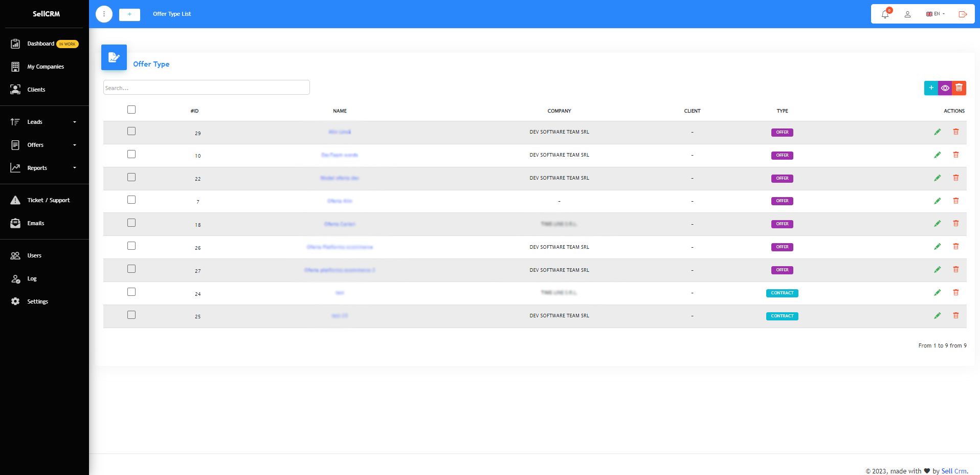Click the red trash icon for row 25
Screen dimensions: 980x475
coord(955,316)
